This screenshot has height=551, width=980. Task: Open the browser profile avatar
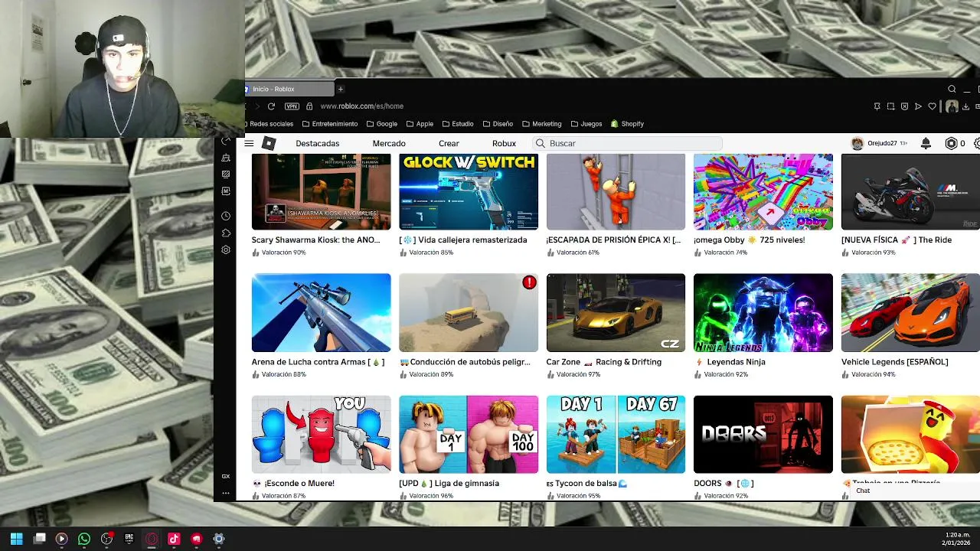click(952, 106)
